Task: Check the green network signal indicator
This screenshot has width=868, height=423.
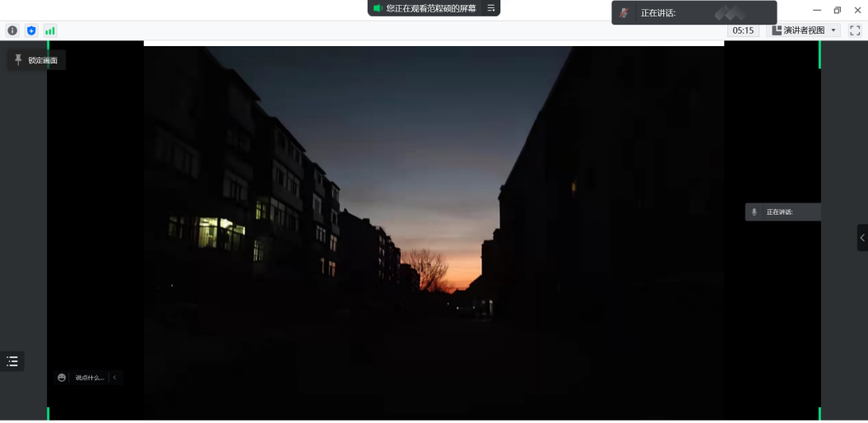Action: (50, 30)
